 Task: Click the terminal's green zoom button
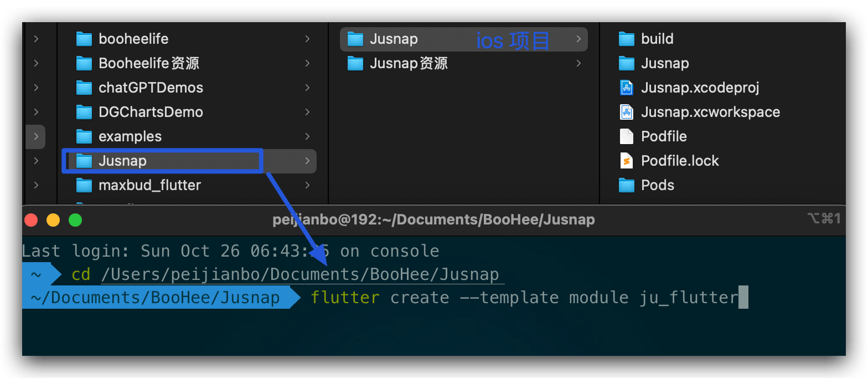tap(75, 220)
